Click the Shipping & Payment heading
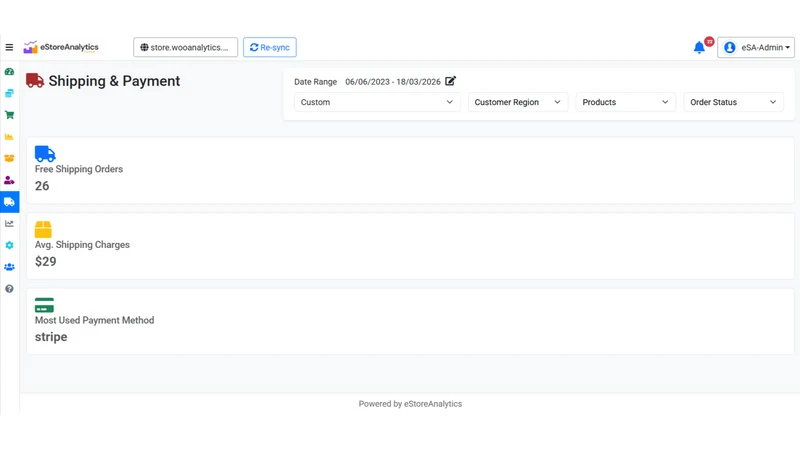 click(x=114, y=81)
